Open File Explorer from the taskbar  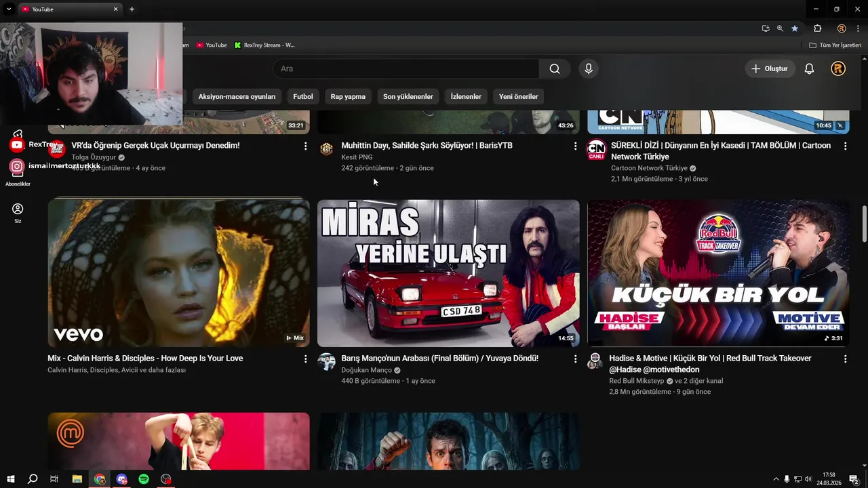(77, 479)
